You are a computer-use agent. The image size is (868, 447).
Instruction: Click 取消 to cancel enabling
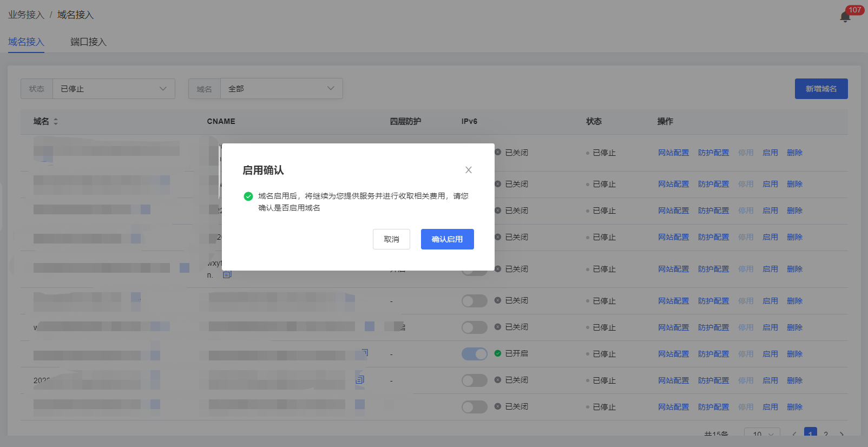click(391, 239)
